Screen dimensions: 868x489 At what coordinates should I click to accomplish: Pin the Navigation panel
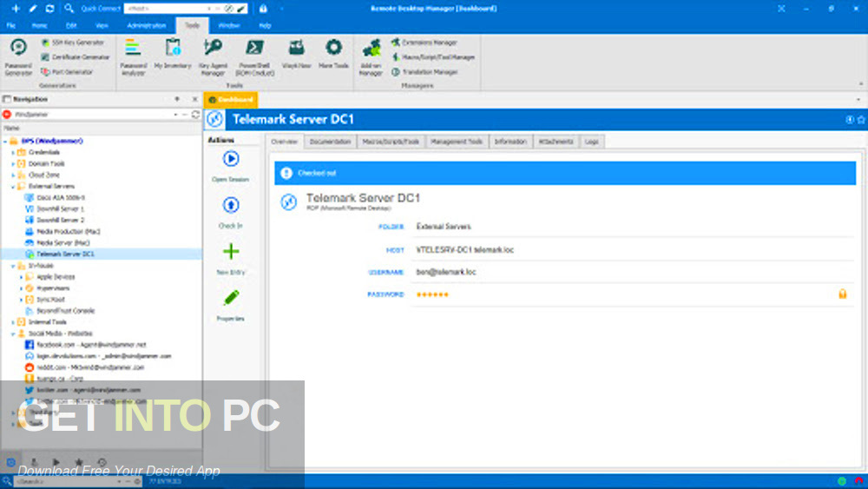coord(177,99)
